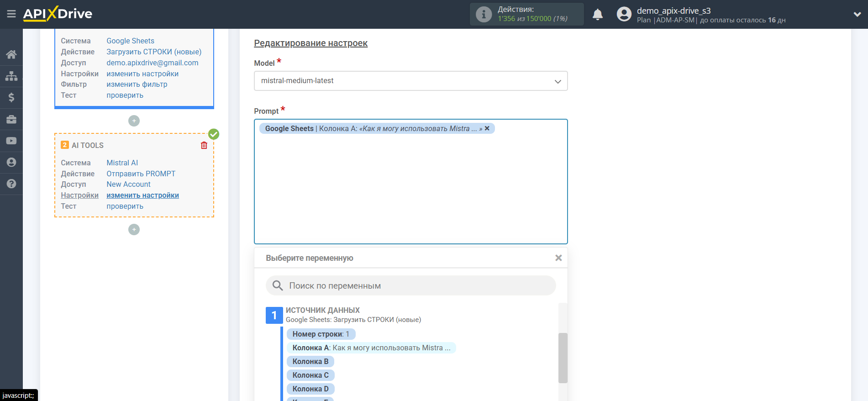
Task: Open the Google Sheets system link
Action: [x=130, y=41]
